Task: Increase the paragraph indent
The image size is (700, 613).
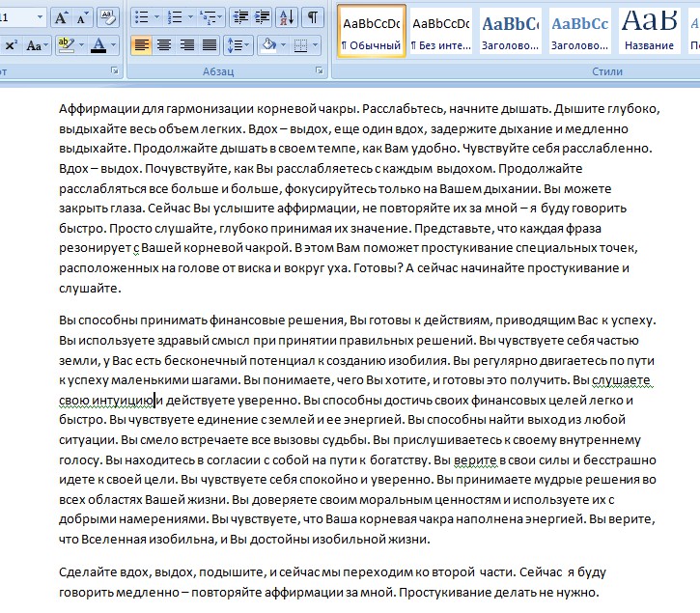Action: click(x=262, y=17)
